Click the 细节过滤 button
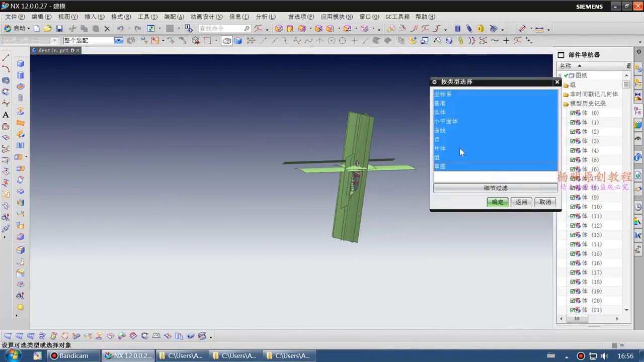Image resolution: width=644 pixels, height=362 pixels. click(495, 188)
